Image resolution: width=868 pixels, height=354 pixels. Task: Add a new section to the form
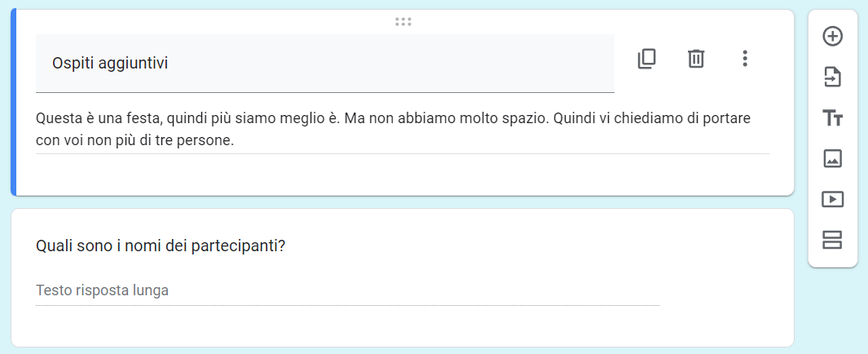(x=832, y=240)
